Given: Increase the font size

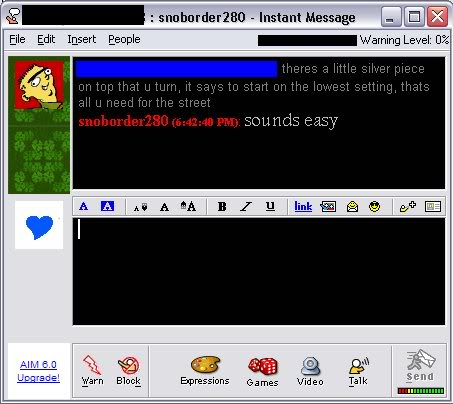Looking at the screenshot, I should point(188,206).
